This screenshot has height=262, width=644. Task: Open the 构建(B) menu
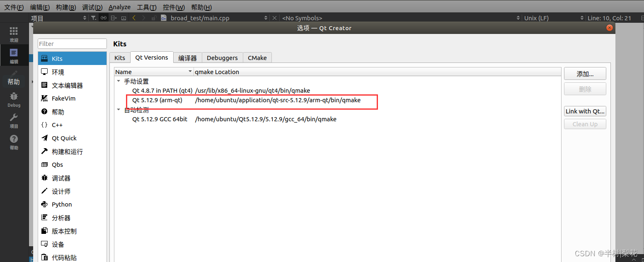tap(66, 7)
